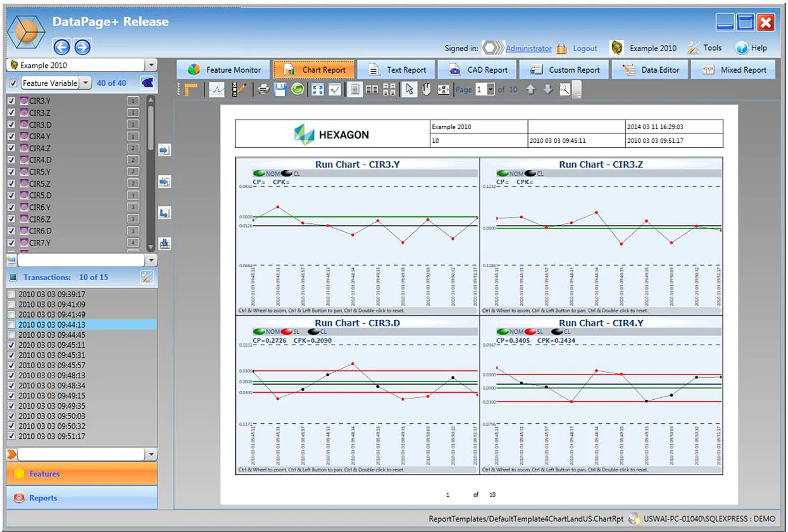This screenshot has height=532, width=788.
Task: Open the page number dropdown
Action: [x=491, y=89]
